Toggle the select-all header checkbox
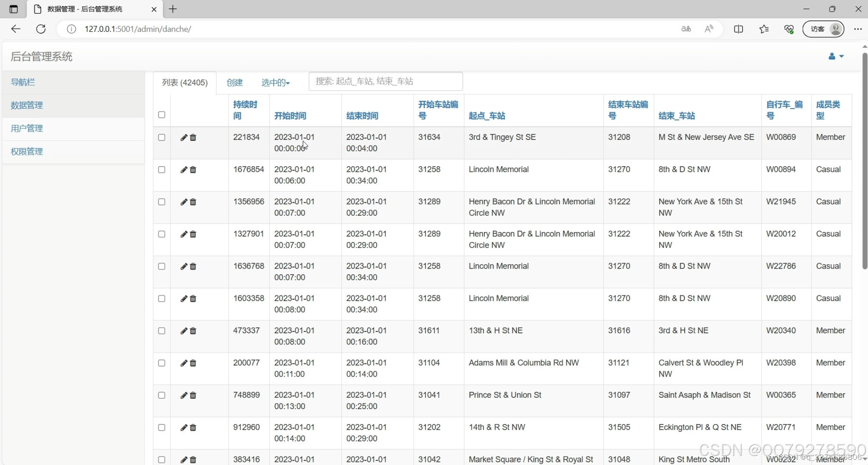This screenshot has height=465, width=868. [161, 115]
